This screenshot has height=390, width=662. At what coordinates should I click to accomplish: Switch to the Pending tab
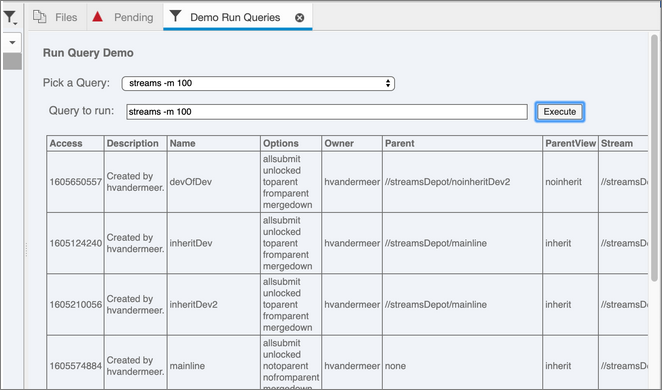(125, 17)
